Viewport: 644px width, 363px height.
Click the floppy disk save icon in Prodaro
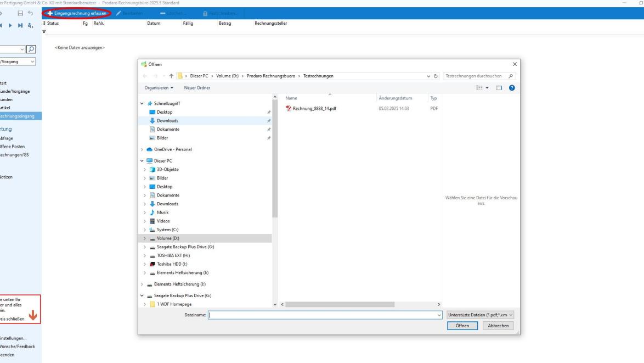click(20, 13)
